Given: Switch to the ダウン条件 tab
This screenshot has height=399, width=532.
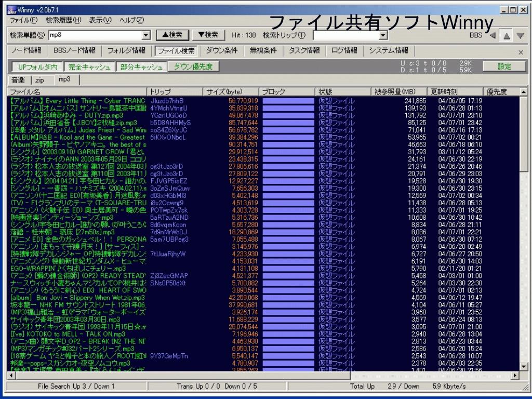Looking at the screenshot, I should 221,50.
